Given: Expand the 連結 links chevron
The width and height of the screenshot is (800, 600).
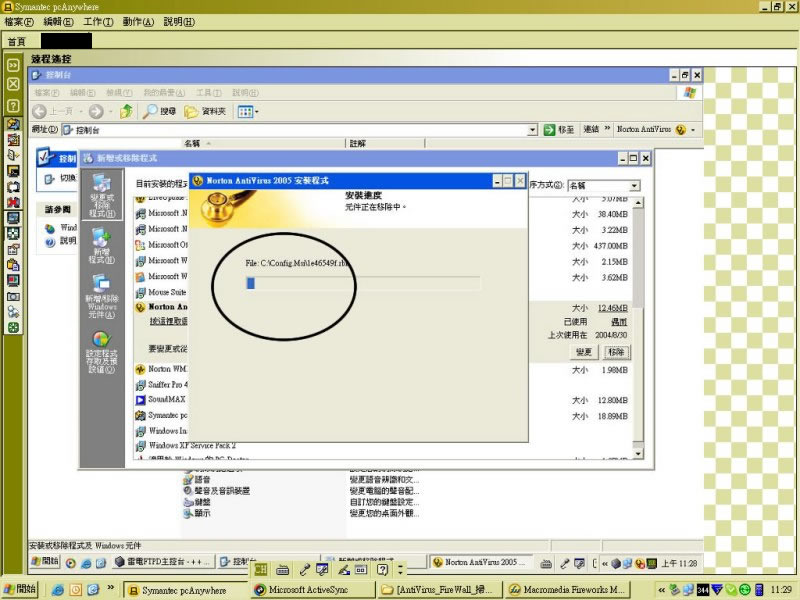Looking at the screenshot, I should pyautogui.click(x=607, y=128).
